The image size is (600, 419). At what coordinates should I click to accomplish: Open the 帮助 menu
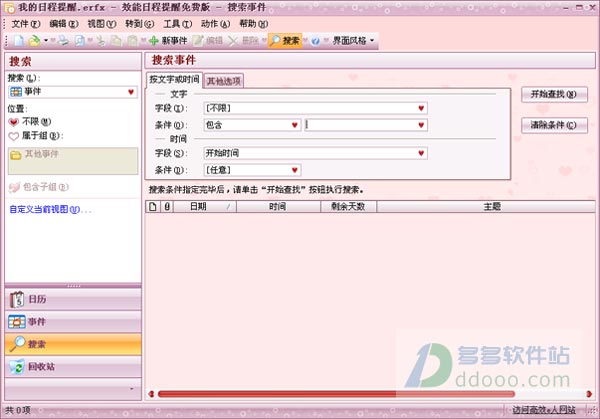(x=253, y=24)
